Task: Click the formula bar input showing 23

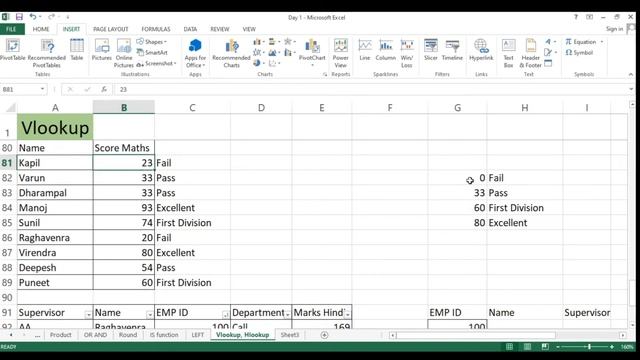Action: click(371, 89)
